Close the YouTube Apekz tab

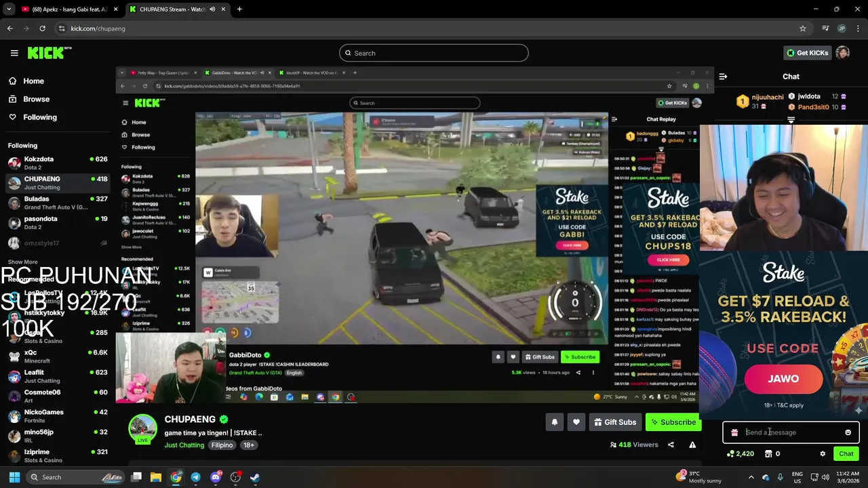click(115, 9)
